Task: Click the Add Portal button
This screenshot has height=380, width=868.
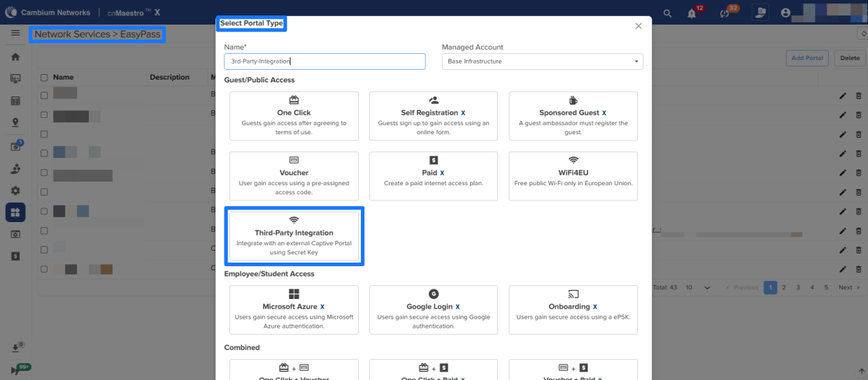Action: [x=806, y=58]
